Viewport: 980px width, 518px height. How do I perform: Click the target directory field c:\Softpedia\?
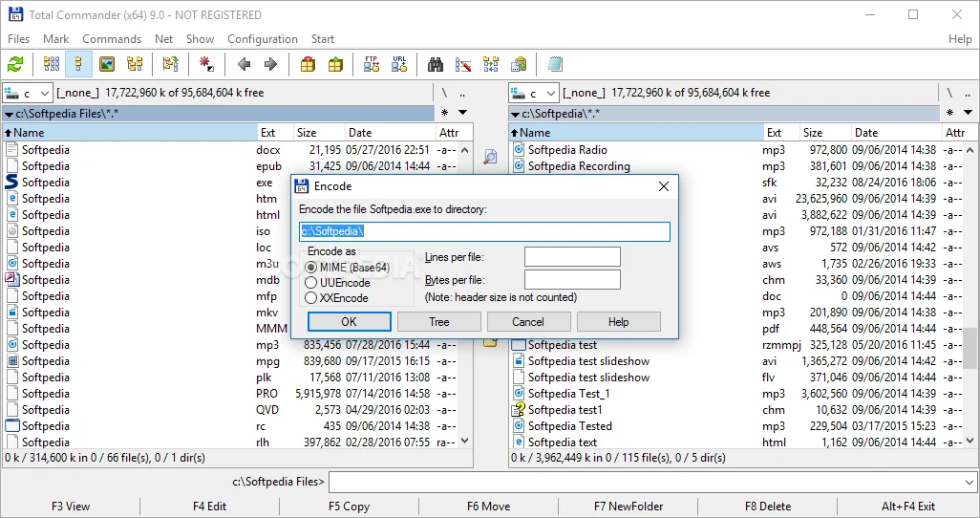tap(484, 231)
